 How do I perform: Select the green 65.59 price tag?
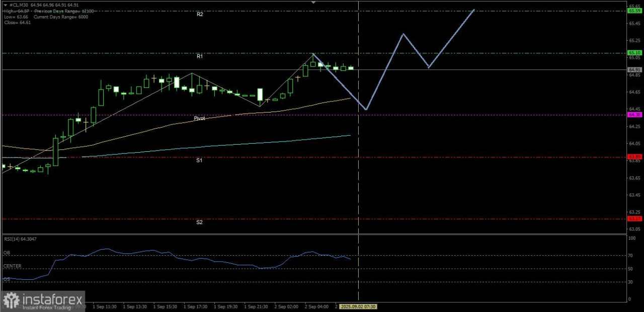coord(634,11)
